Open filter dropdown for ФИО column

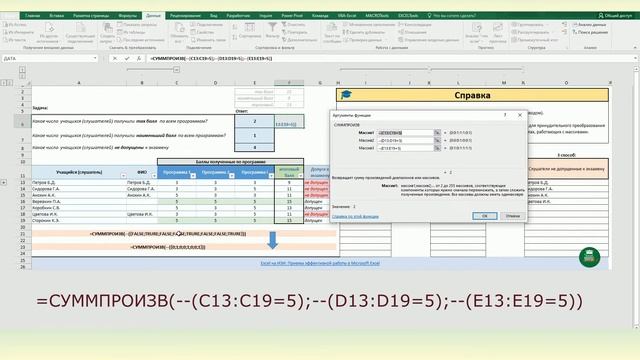(154, 176)
